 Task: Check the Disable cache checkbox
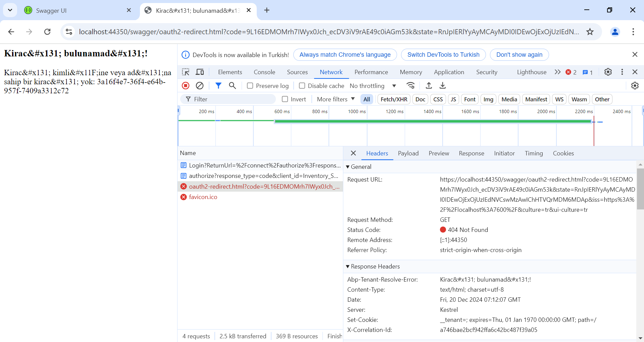[302, 86]
